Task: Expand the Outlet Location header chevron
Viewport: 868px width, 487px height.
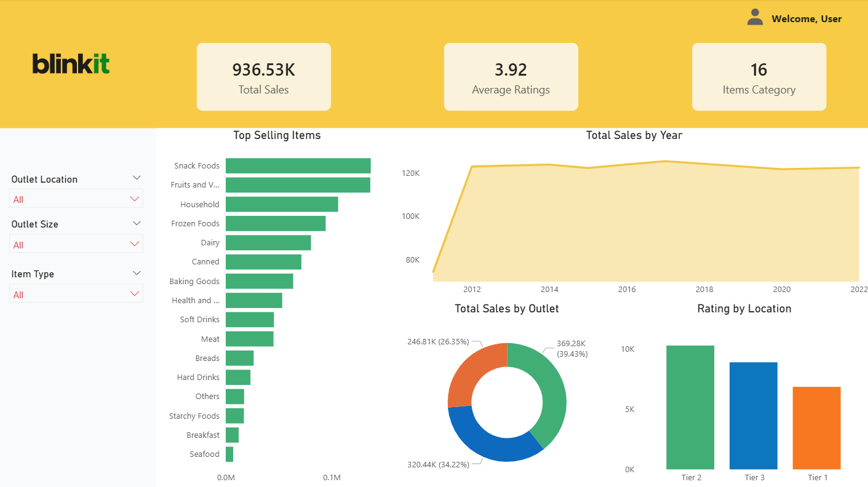Action: pyautogui.click(x=137, y=178)
